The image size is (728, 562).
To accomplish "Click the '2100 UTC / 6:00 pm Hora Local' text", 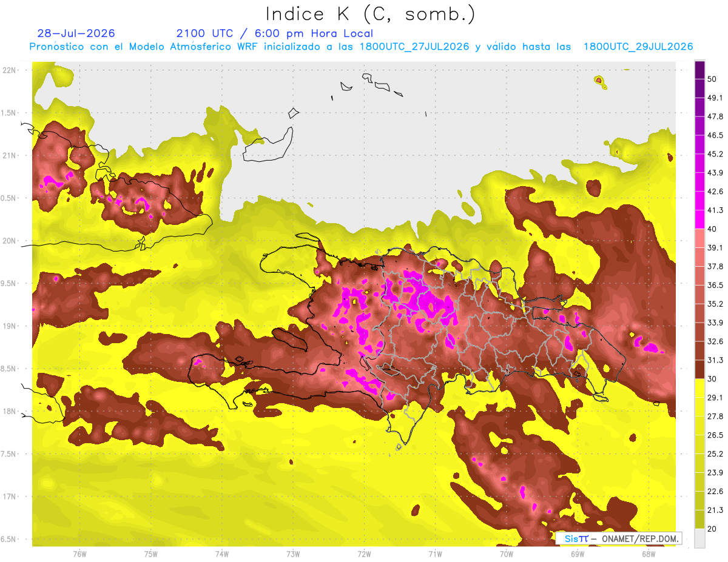I will pos(274,33).
